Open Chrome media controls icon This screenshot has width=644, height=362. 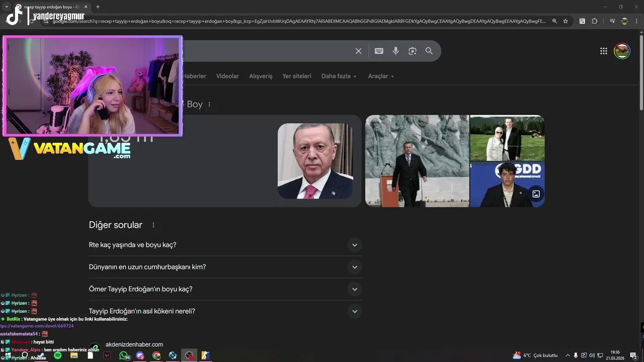pos(612,21)
